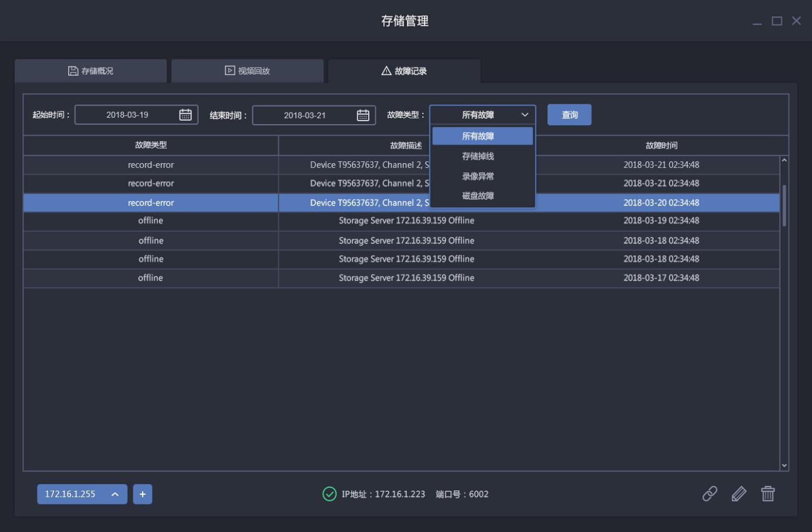Screen dimensions: 812x532
Task: Click the 查询 query button
Action: click(x=569, y=115)
